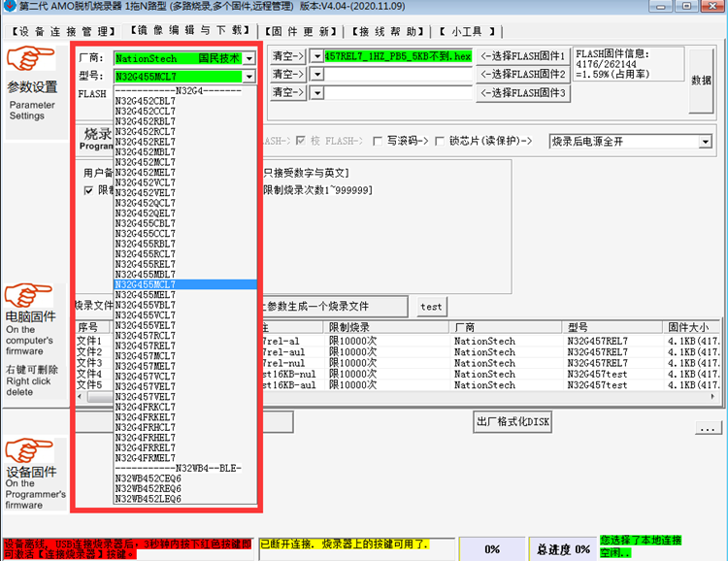The image size is (728, 561).
Task: Click the Programmer's firmware hand icon
Action: click(29, 450)
